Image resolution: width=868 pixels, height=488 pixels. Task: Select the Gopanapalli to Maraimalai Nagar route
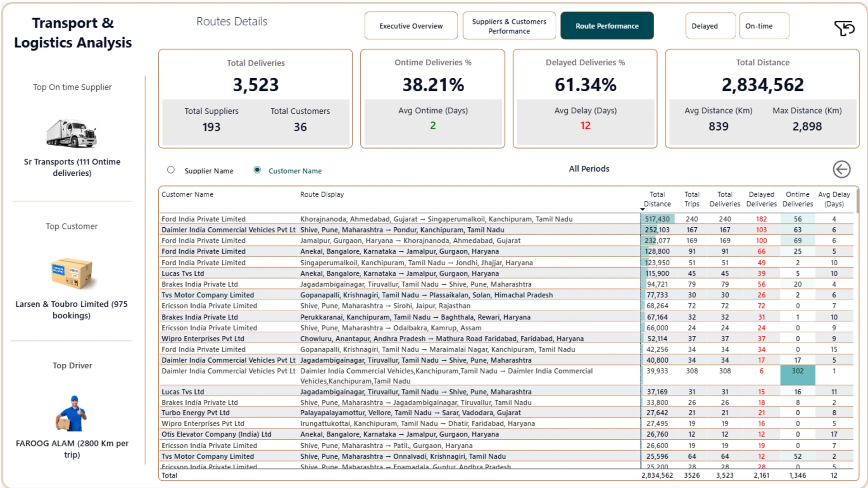point(506,350)
